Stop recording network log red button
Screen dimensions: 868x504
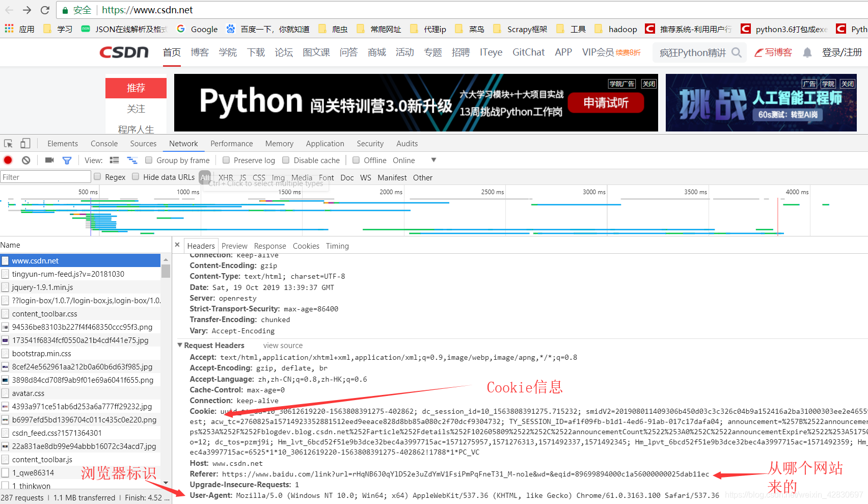coord(8,160)
